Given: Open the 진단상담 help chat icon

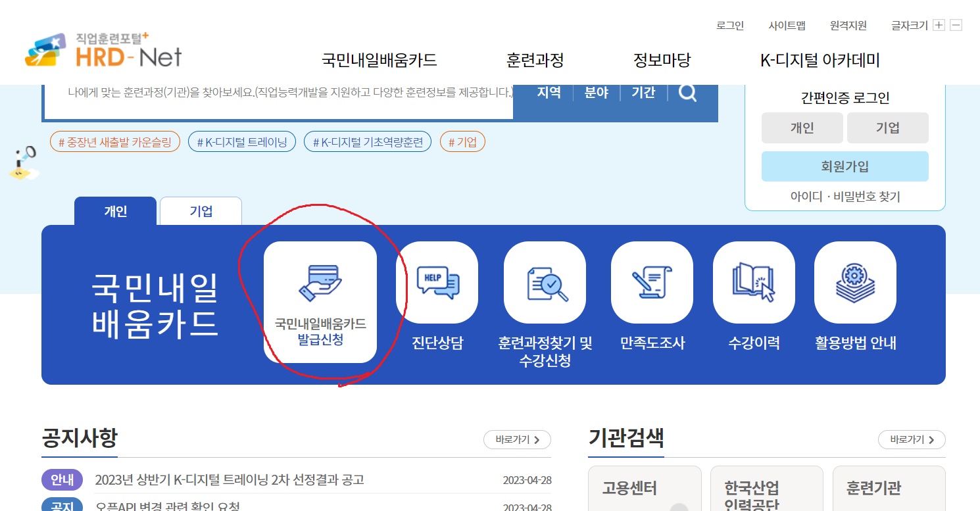Looking at the screenshot, I should point(437,282).
